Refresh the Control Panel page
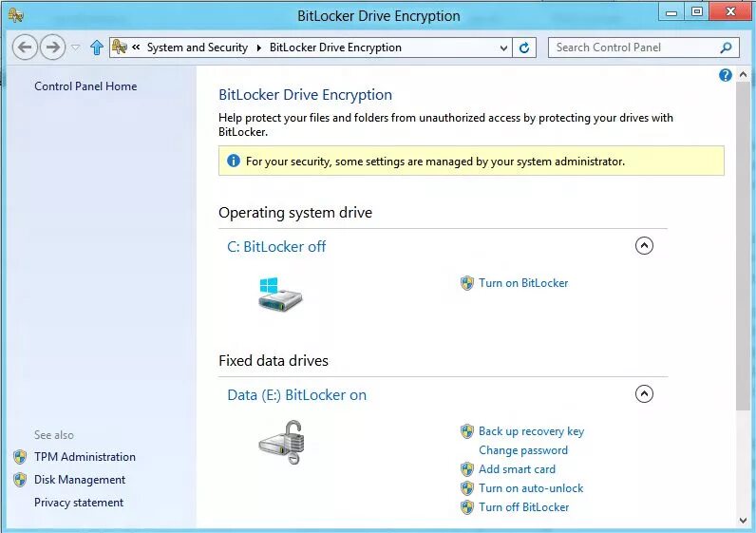This screenshot has width=756, height=533. pos(524,48)
